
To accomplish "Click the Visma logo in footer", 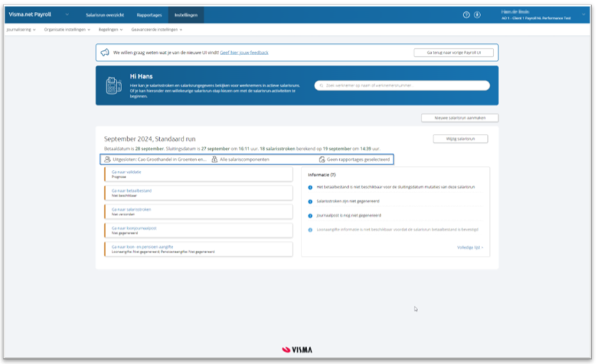I will 297,349.
